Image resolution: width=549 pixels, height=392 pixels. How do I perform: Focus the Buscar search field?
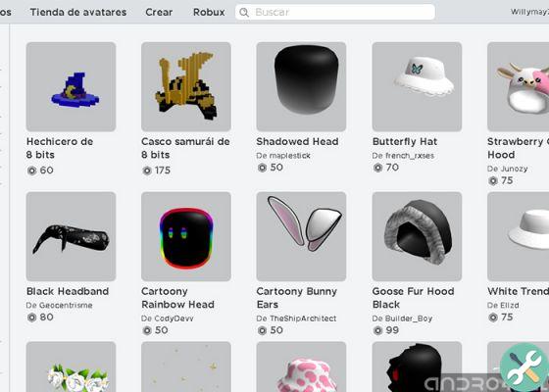pos(335,12)
